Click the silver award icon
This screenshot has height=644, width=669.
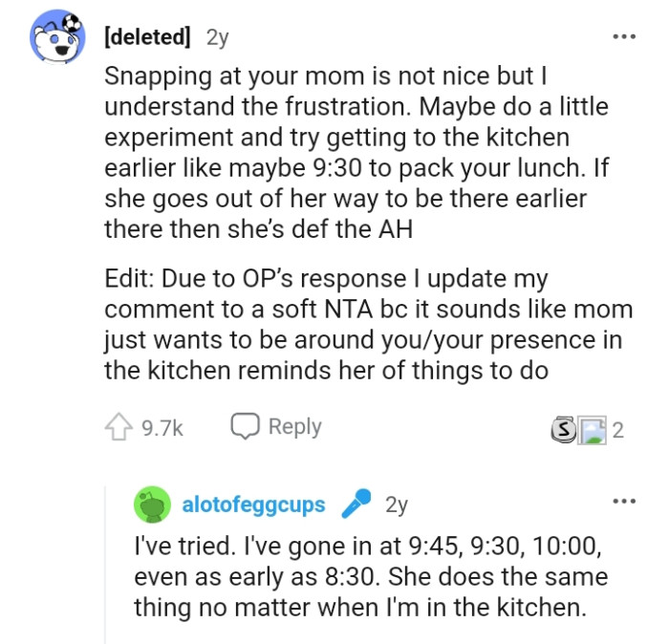[564, 429]
